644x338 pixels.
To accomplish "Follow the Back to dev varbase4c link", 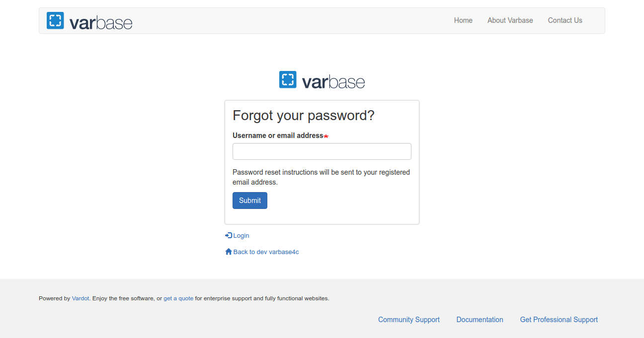I will point(266,252).
